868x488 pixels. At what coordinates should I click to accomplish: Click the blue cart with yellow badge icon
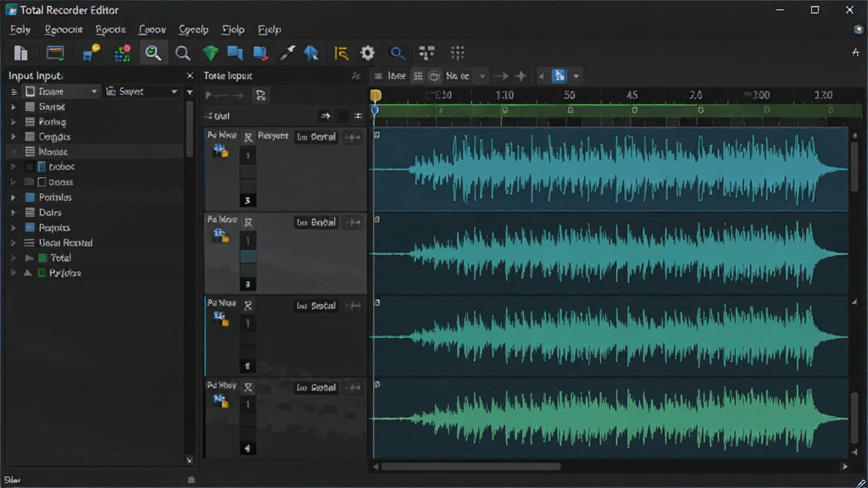90,53
